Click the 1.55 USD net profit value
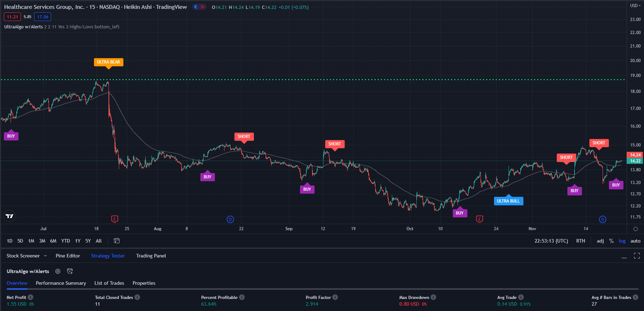This screenshot has height=311, width=644. pyautogui.click(x=16, y=304)
